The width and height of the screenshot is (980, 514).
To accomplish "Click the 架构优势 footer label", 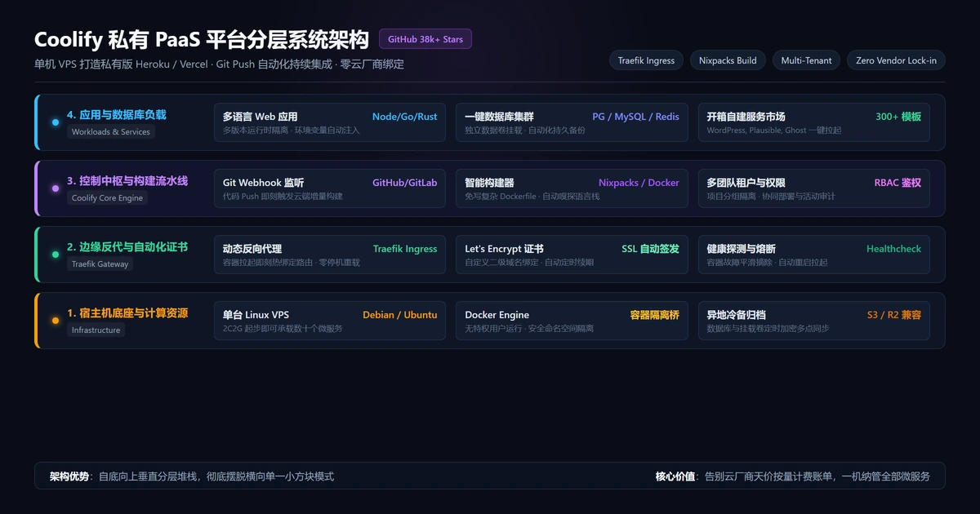I will 69,476.
